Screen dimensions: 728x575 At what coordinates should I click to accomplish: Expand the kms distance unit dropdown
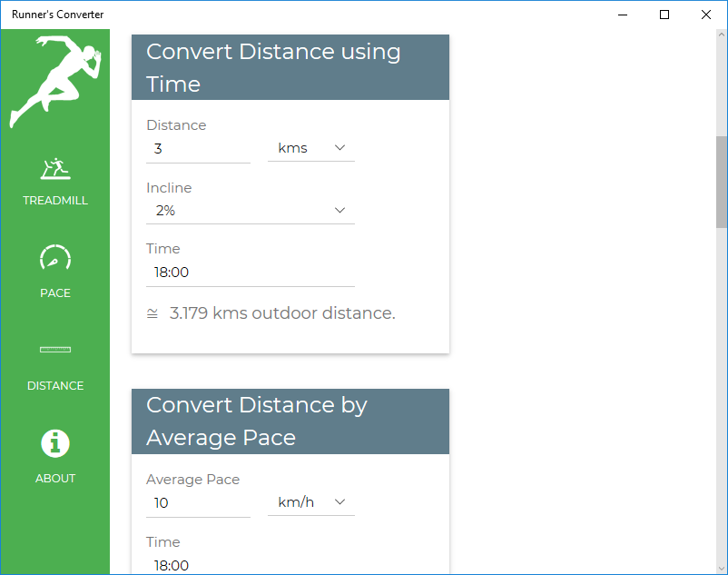point(311,148)
